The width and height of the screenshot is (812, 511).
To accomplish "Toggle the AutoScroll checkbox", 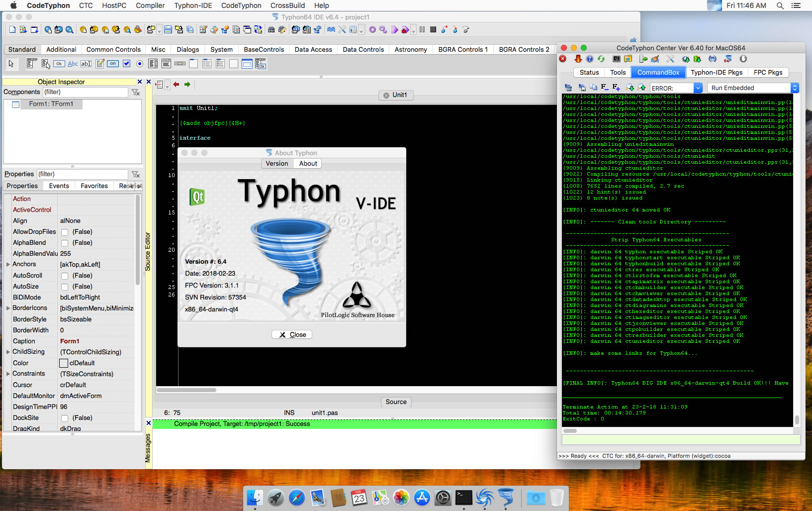I will 65,276.
